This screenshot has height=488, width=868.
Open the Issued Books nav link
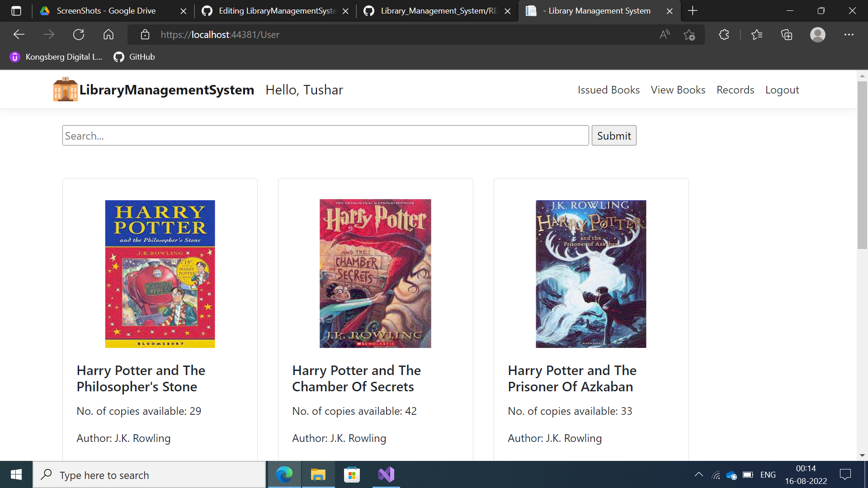point(609,90)
